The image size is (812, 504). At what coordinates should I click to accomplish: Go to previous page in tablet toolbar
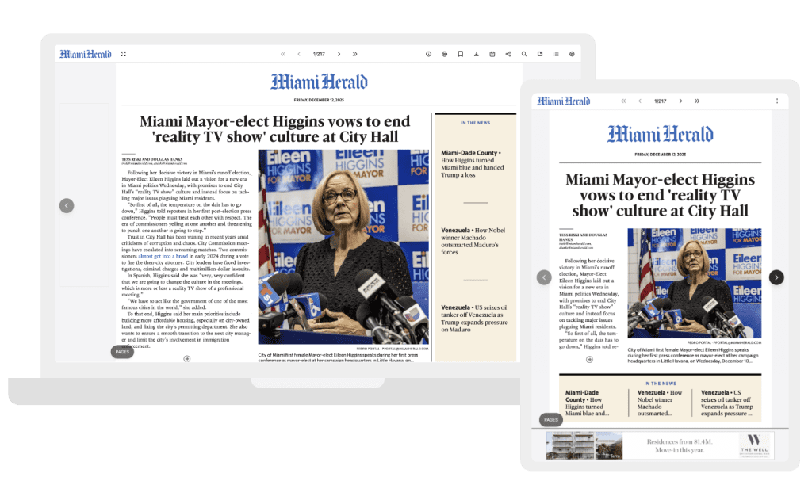click(x=640, y=101)
